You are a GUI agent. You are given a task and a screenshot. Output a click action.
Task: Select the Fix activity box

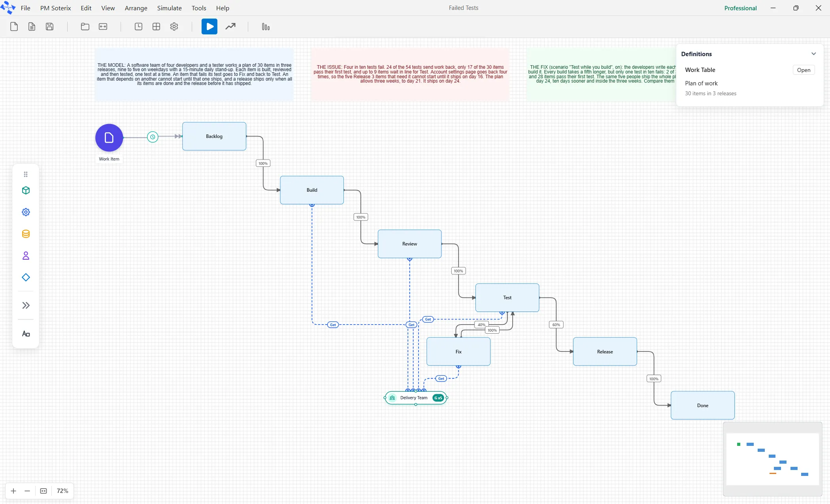[458, 351]
